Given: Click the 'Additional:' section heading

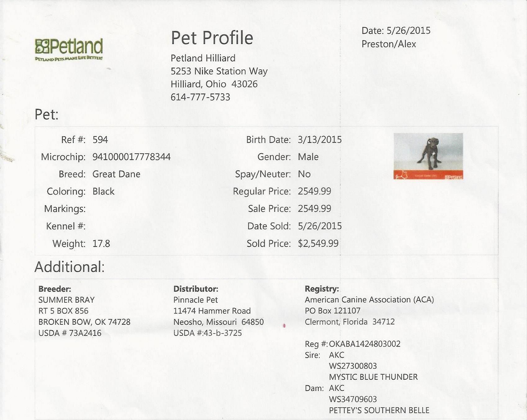Looking at the screenshot, I should [70, 267].
